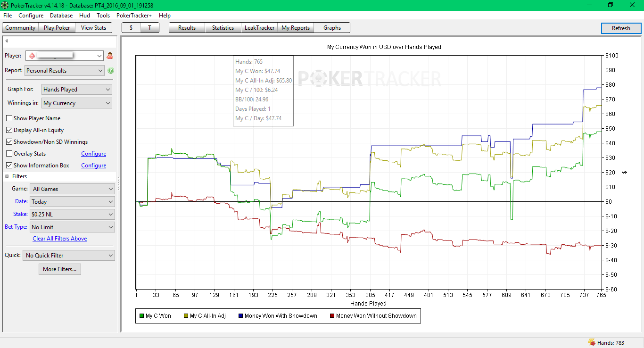Uncheck Display All-in Equity
This screenshot has width=644, height=348.
9,130
